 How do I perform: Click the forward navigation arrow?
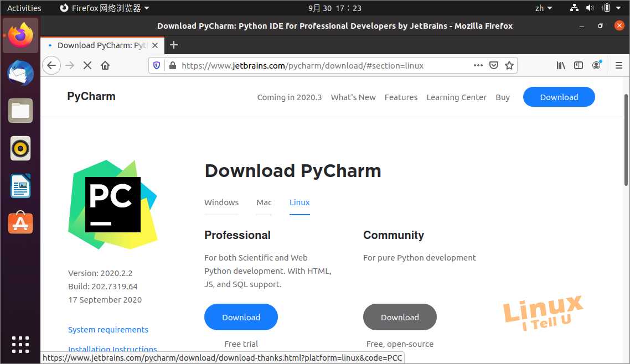point(70,65)
